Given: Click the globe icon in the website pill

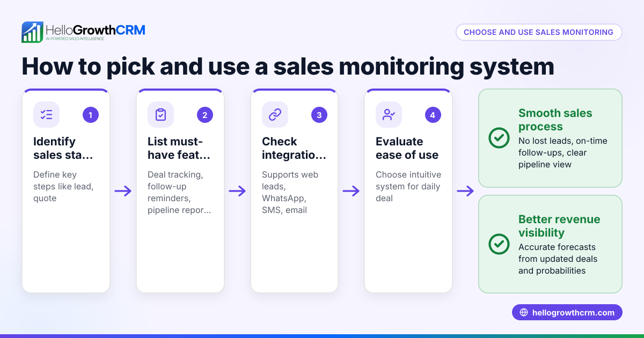Looking at the screenshot, I should click(x=524, y=312).
